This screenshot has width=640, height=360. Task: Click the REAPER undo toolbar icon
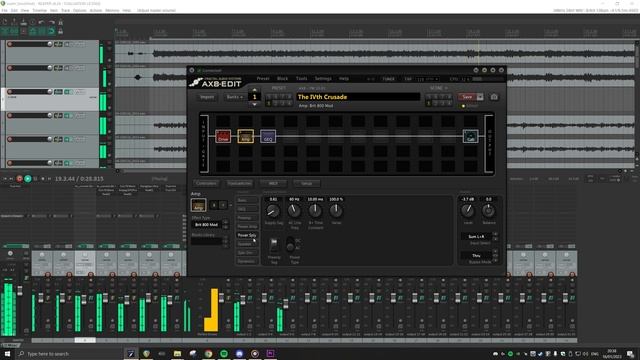pos(42,22)
